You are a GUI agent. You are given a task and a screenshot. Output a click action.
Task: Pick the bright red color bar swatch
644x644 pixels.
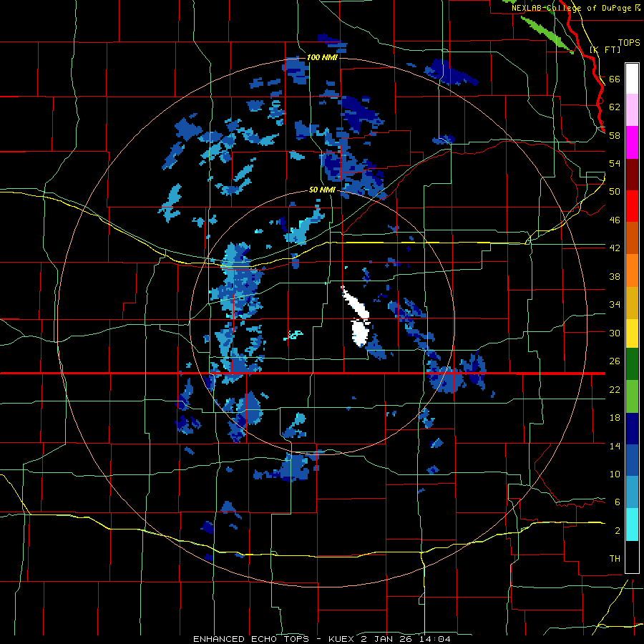pyautogui.click(x=632, y=206)
